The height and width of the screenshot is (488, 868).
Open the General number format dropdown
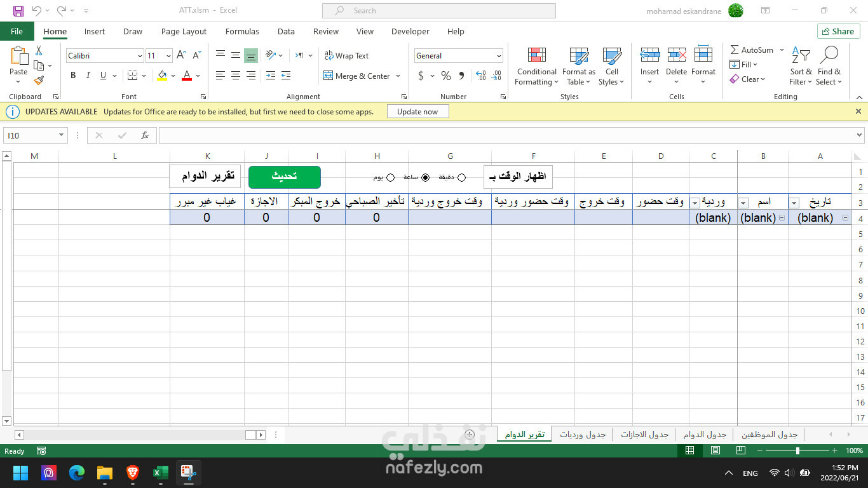[x=499, y=56]
